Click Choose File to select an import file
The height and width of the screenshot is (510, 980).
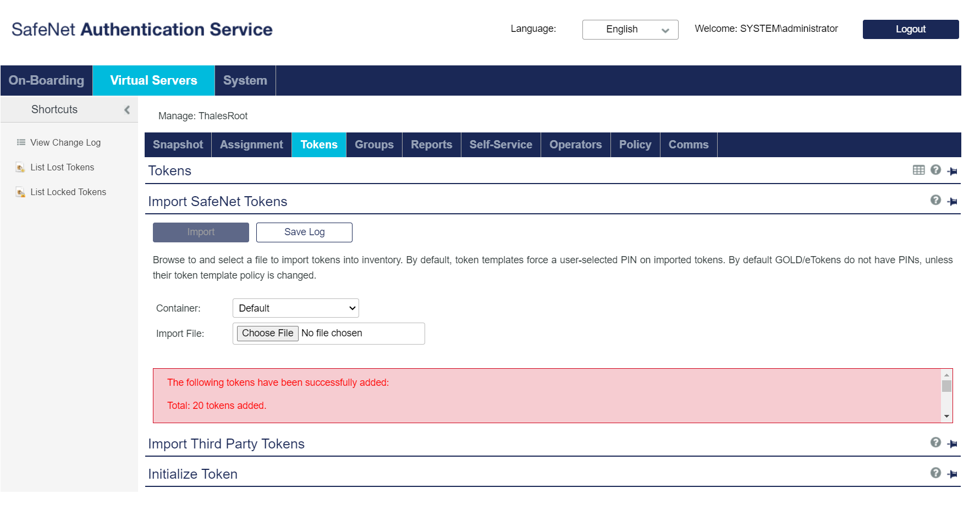(x=267, y=333)
